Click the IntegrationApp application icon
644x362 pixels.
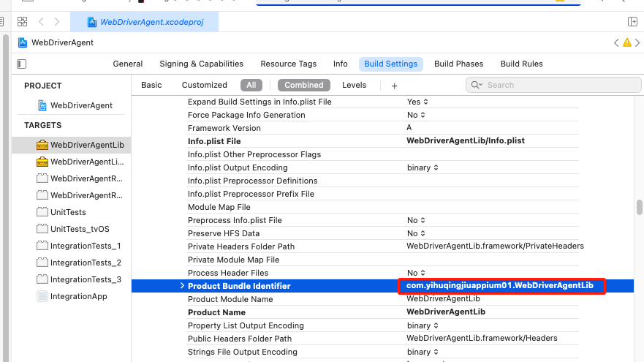click(42, 296)
